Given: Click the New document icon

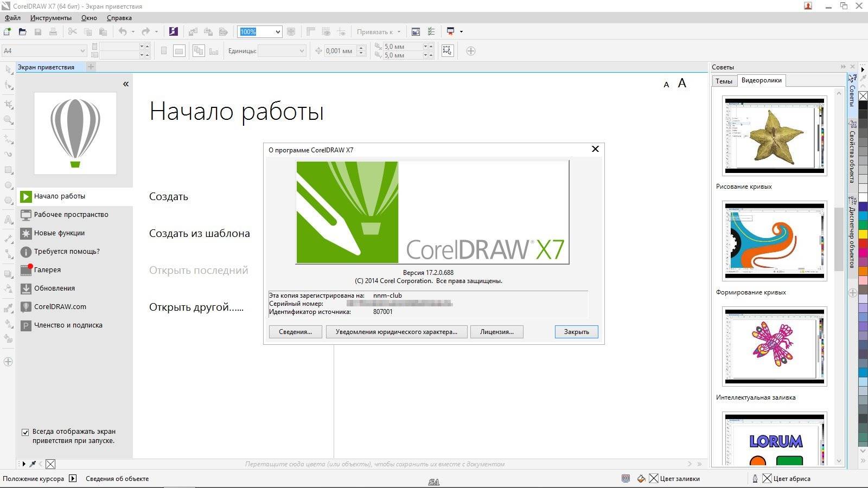Looking at the screenshot, I should click(7, 32).
